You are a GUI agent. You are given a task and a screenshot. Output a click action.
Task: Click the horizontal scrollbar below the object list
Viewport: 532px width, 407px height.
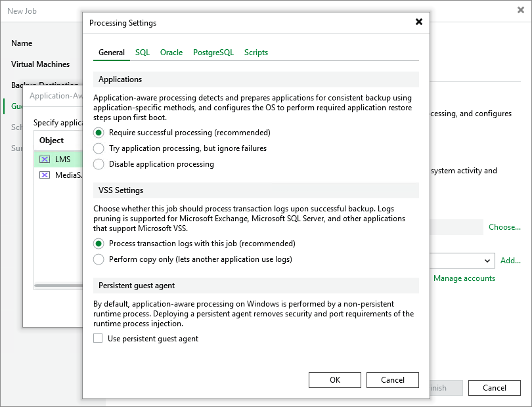pos(59,285)
